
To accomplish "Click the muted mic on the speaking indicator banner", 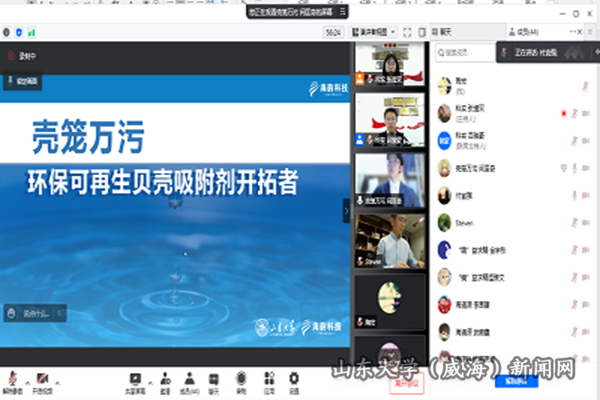I will tap(504, 53).
